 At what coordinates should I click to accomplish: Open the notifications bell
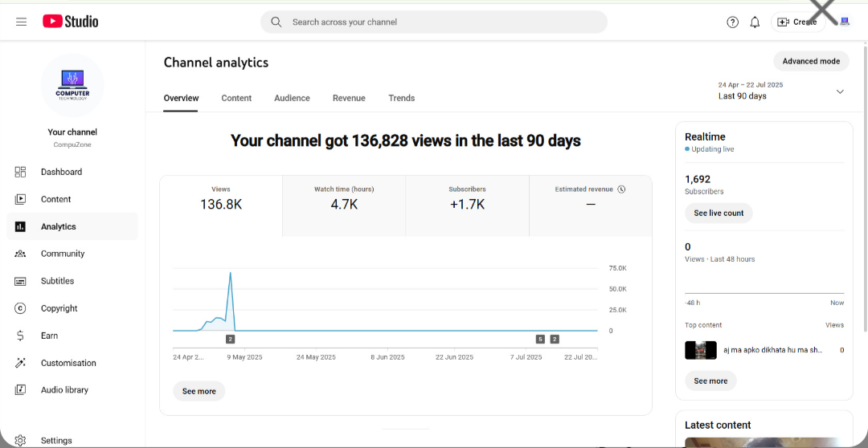click(x=755, y=22)
